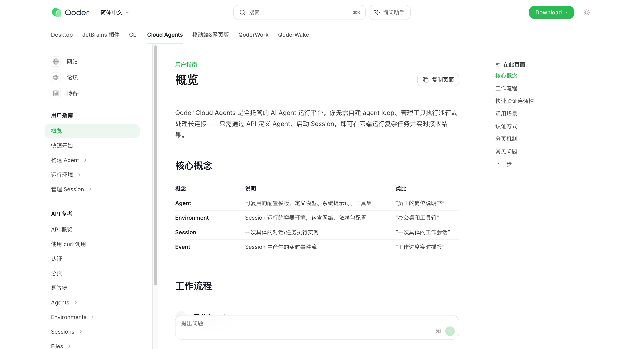This screenshot has width=644, height=349.
Task: Click the forum icon next to 论坛
Action: [x=56, y=77]
